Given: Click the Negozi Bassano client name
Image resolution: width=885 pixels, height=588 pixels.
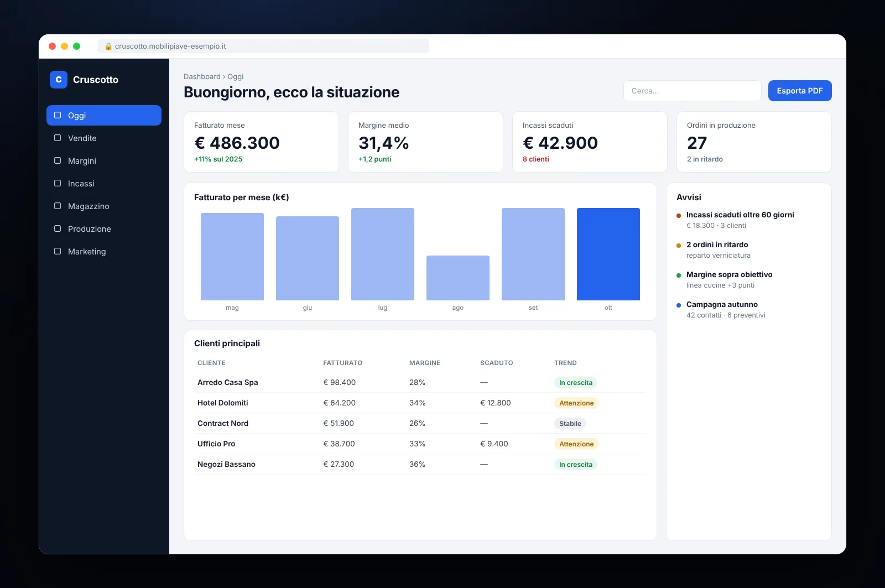Looking at the screenshot, I should [x=226, y=465].
